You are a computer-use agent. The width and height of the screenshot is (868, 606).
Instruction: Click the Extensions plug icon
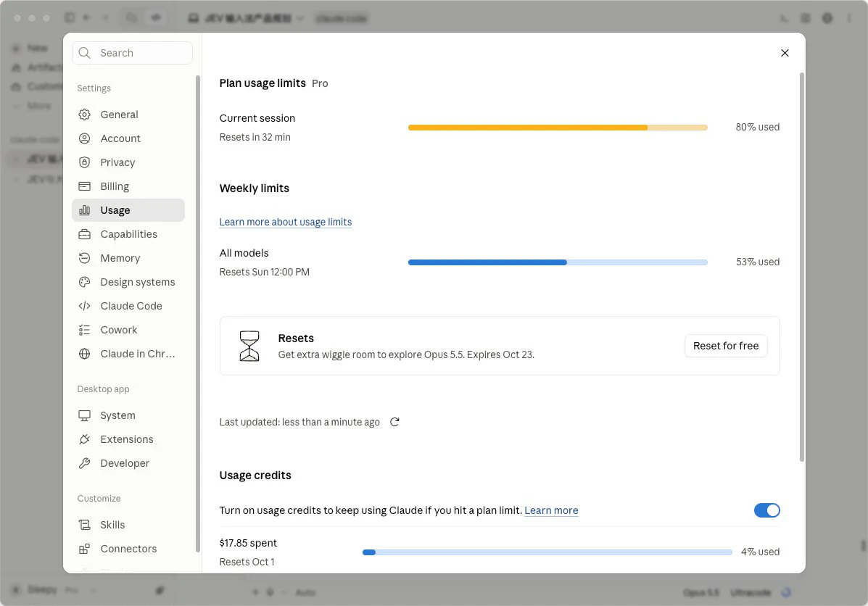[x=84, y=439]
